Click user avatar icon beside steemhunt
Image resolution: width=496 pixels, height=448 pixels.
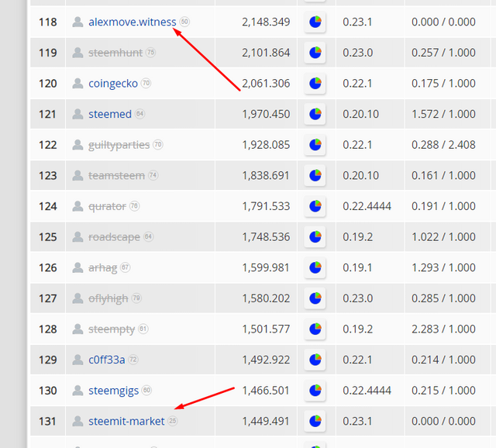coord(77,53)
